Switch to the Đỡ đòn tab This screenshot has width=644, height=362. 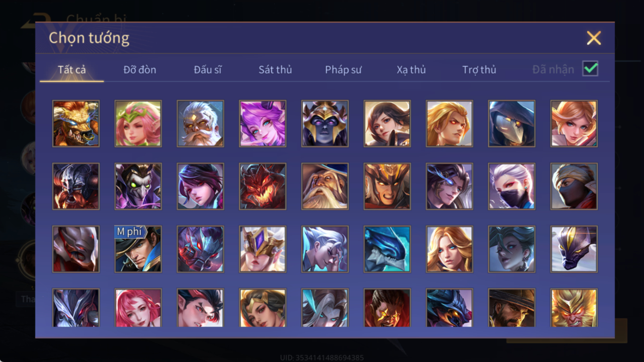(139, 70)
